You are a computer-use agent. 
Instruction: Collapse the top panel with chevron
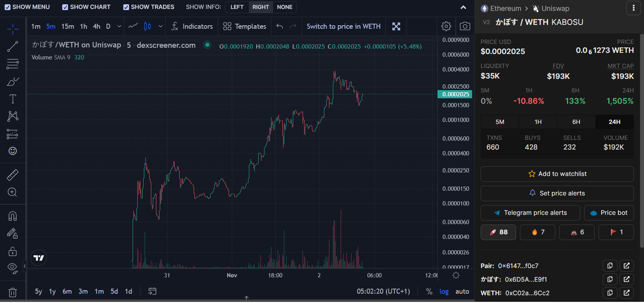464,8
